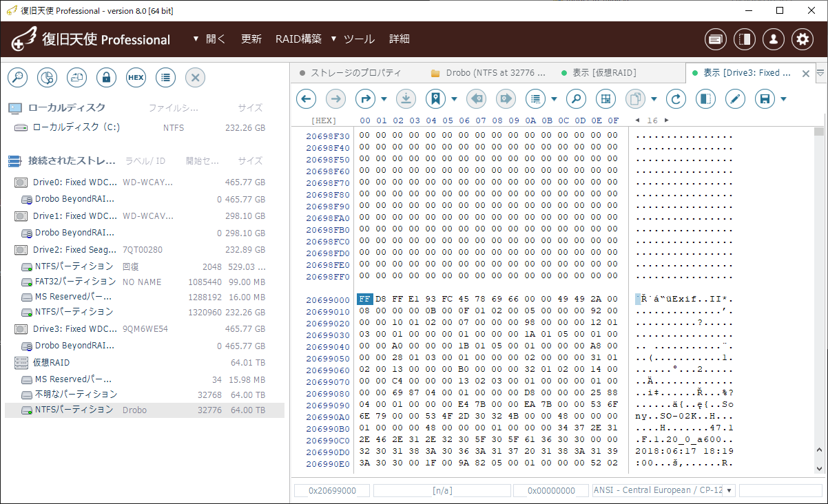Image resolution: width=828 pixels, height=504 pixels.
Task: Open go-to-position dropdown arrow
Action: pyautogui.click(x=384, y=99)
